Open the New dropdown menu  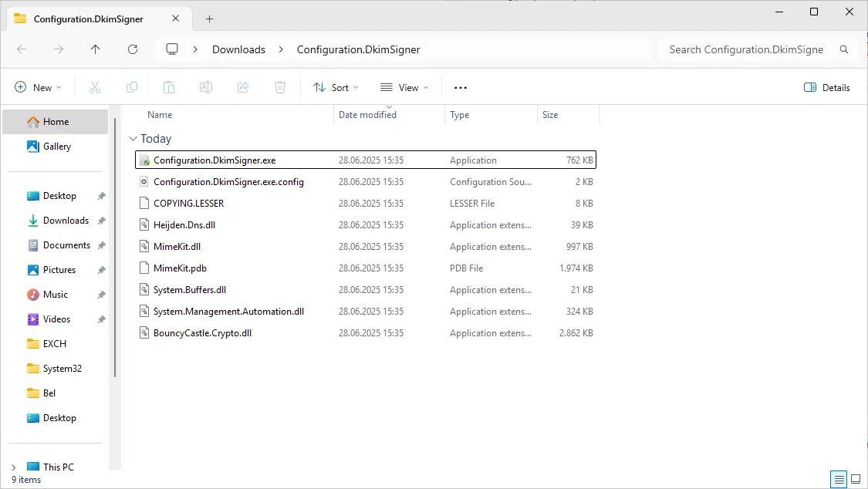click(38, 87)
